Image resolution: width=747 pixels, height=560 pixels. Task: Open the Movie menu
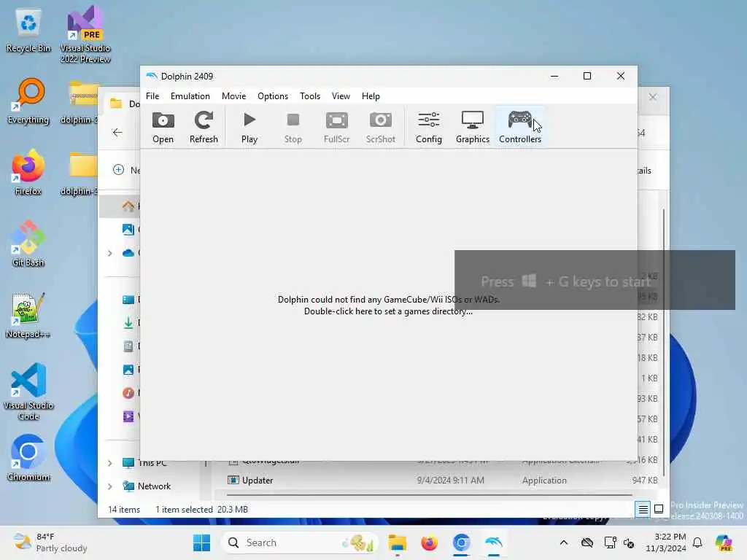(x=234, y=96)
